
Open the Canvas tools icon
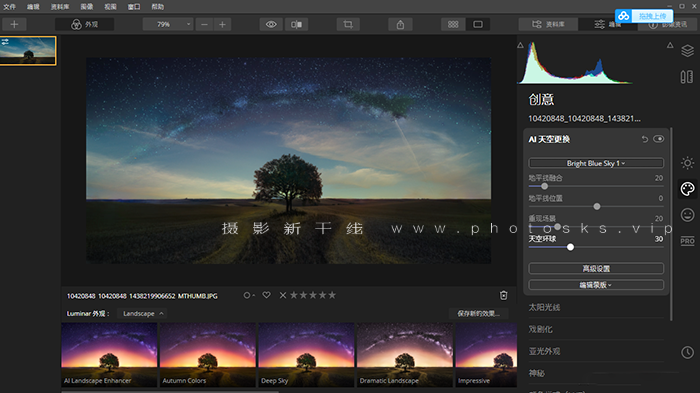[x=687, y=77]
